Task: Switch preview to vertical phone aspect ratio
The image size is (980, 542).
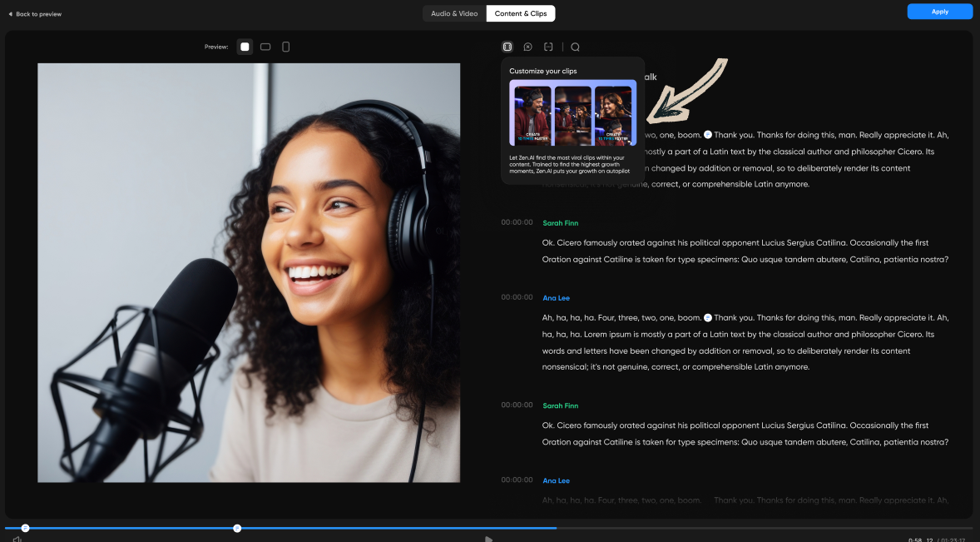Action: [285, 47]
